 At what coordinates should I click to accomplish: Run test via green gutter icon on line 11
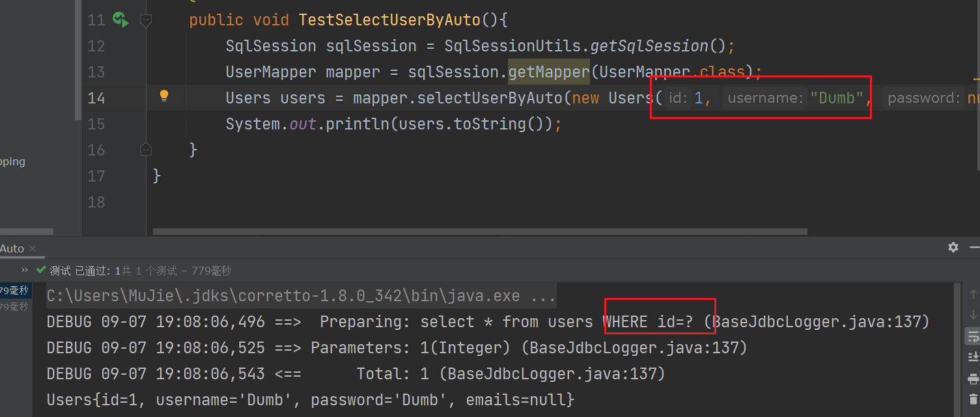(120, 20)
